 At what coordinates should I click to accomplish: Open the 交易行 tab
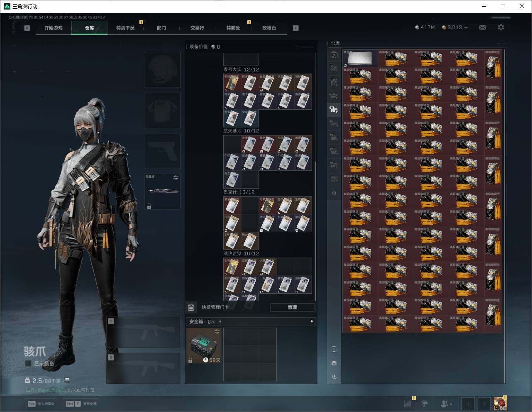[197, 28]
